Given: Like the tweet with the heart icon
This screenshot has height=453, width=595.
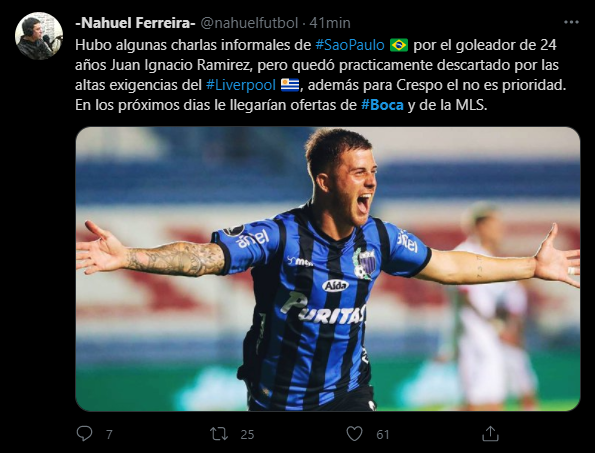Looking at the screenshot, I should [354, 434].
